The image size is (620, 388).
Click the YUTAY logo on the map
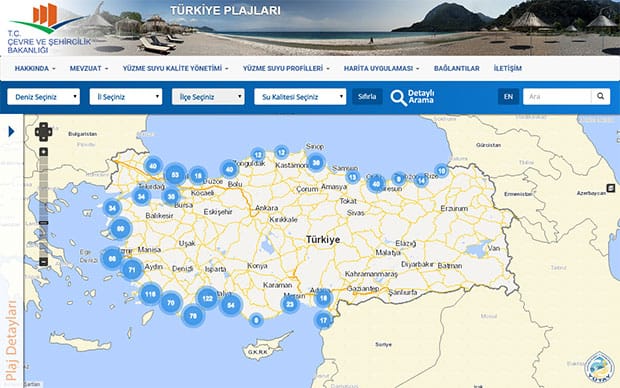click(599, 366)
